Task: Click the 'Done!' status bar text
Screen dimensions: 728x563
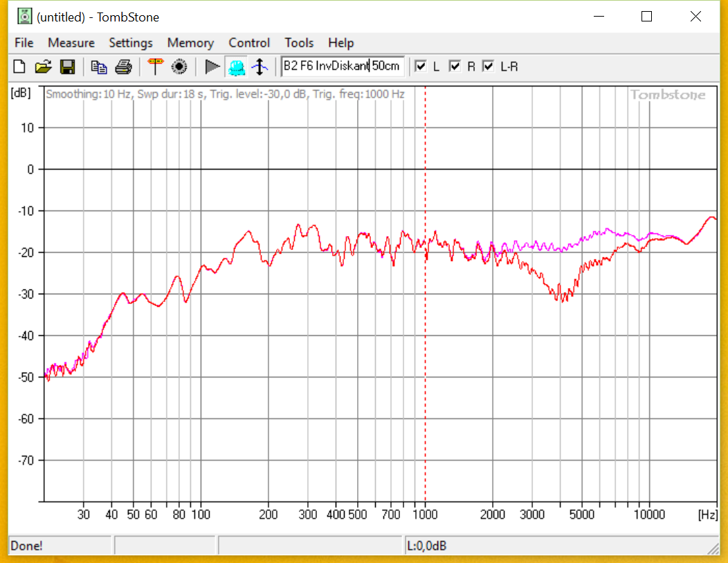Action: click(26, 546)
